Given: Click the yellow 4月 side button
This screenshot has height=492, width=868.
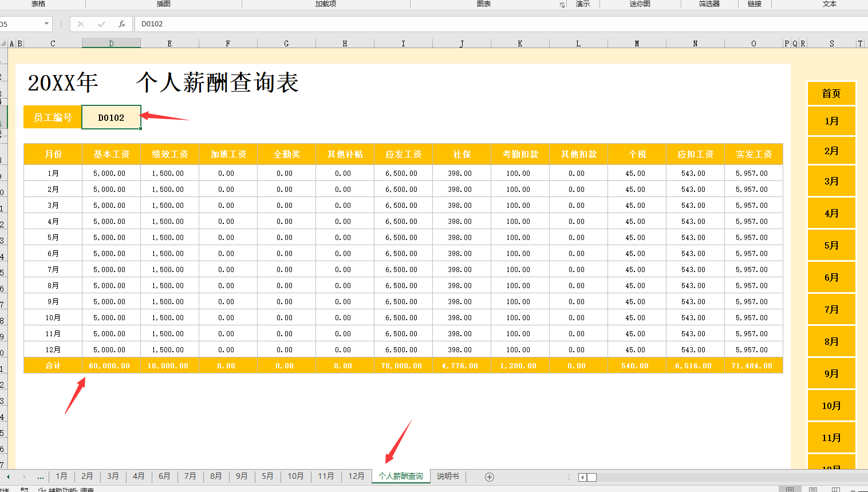Looking at the screenshot, I should [831, 213].
